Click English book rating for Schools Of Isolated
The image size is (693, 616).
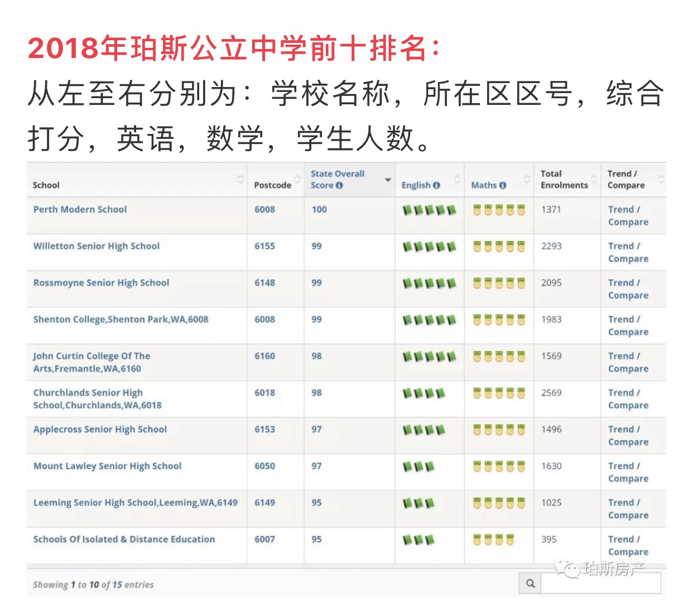click(x=418, y=540)
